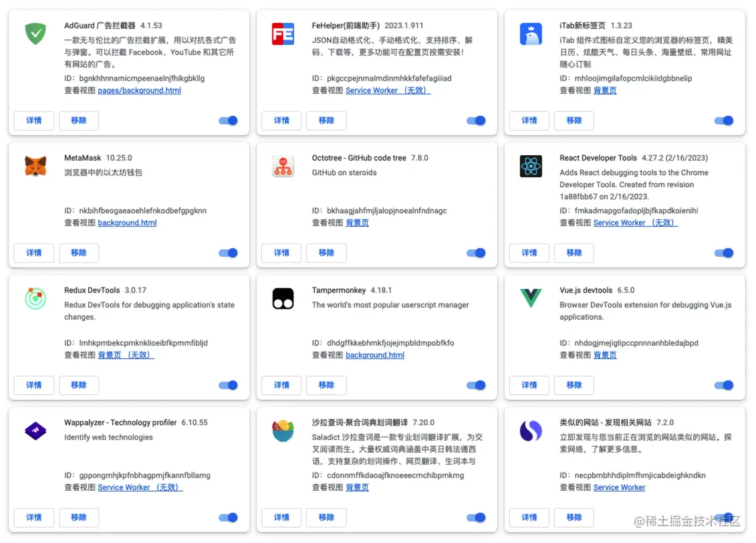Open iTab 详情 details

tap(529, 120)
